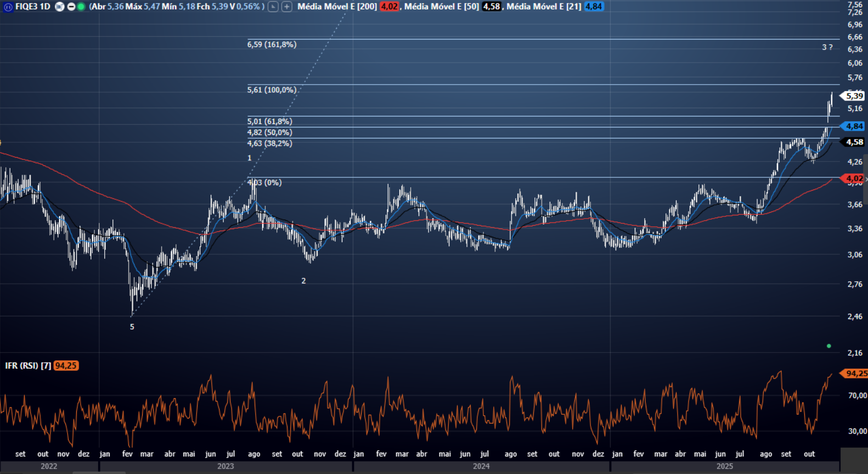Open Média Móvel E [50] indicator settings
The width and height of the screenshot is (868, 474).
[441, 7]
